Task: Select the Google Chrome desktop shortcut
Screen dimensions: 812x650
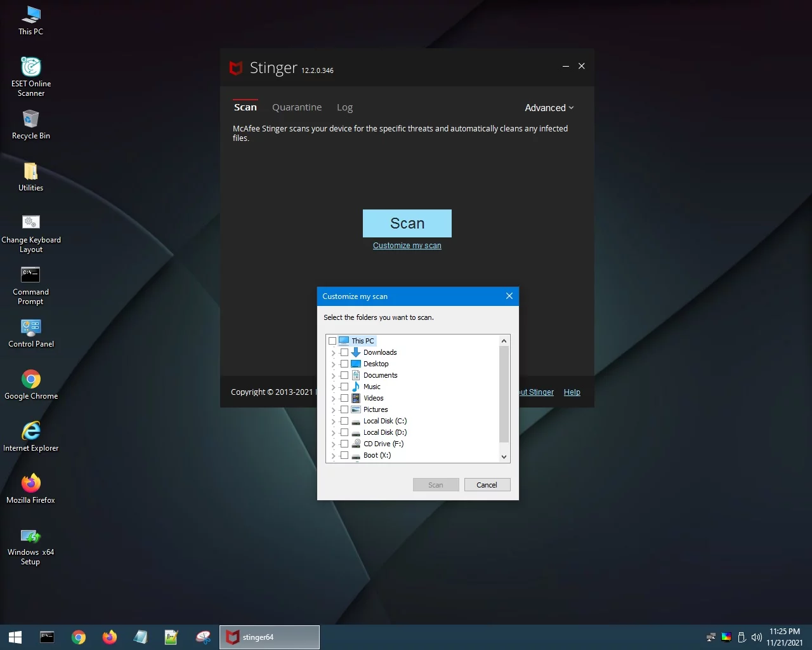Action: click(x=30, y=385)
